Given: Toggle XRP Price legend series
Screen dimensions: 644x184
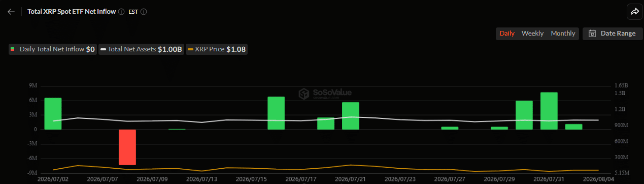Looking at the screenshot, I should coord(217,49).
